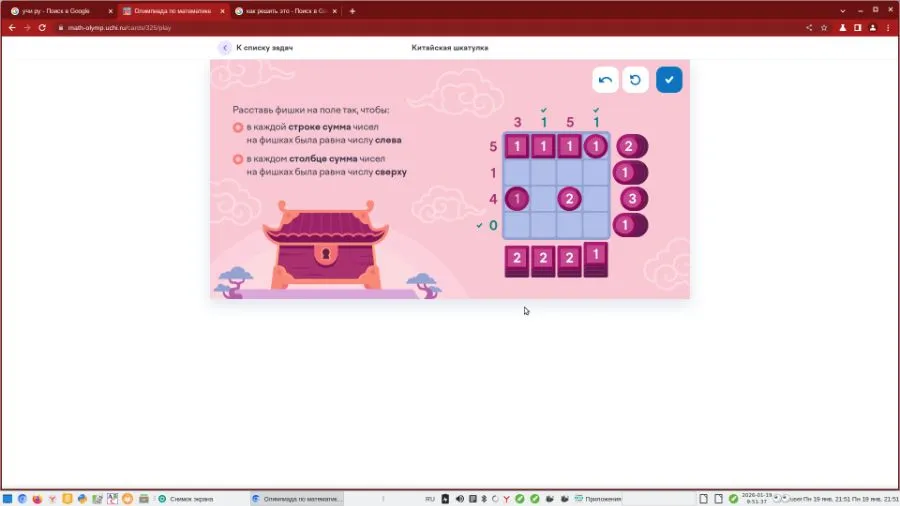Reset the puzzle with the circular arrow button

click(635, 80)
